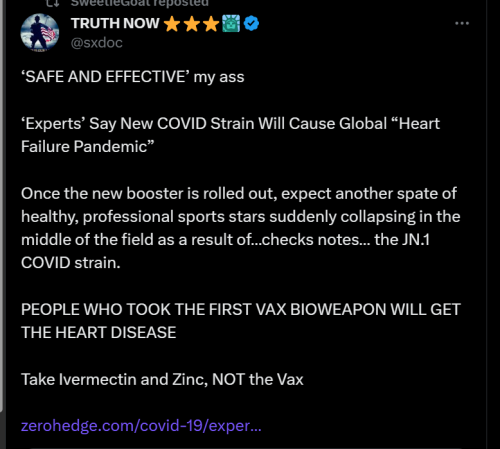This screenshot has width=500, height=449.
Task: Follow the zerohedge.com/covid-19 article link
Action: tap(141, 426)
